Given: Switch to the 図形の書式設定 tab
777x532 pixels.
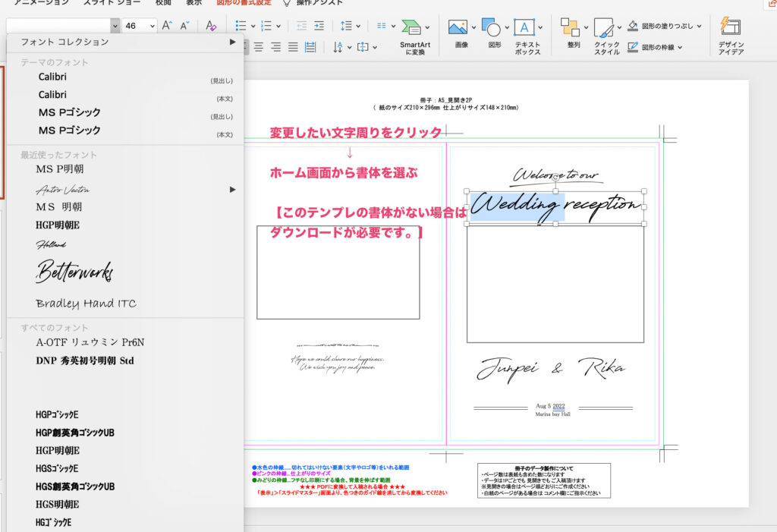Looking at the screenshot, I should (x=242, y=2).
